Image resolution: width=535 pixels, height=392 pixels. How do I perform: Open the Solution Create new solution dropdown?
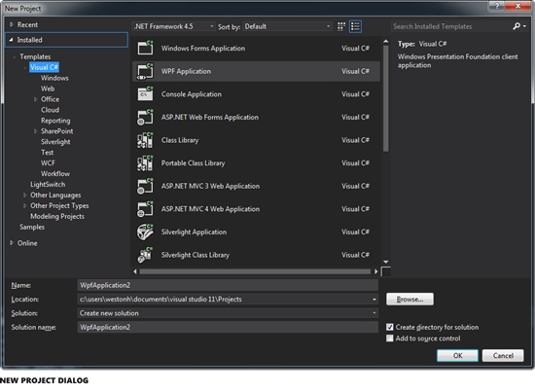[374, 313]
